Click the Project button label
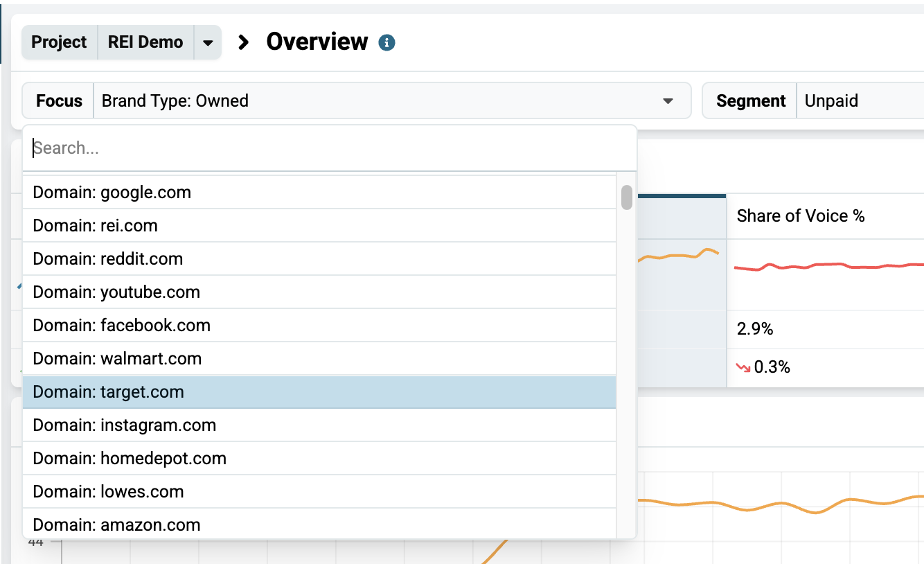 click(x=60, y=42)
